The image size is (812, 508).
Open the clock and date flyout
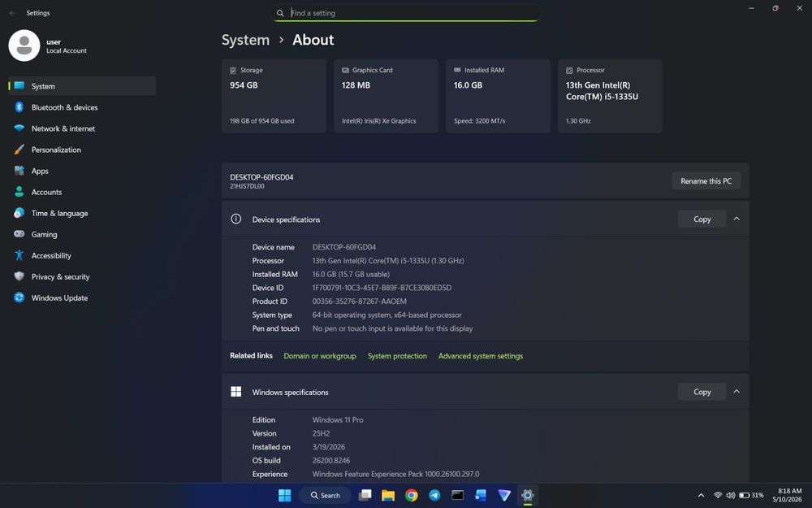788,495
